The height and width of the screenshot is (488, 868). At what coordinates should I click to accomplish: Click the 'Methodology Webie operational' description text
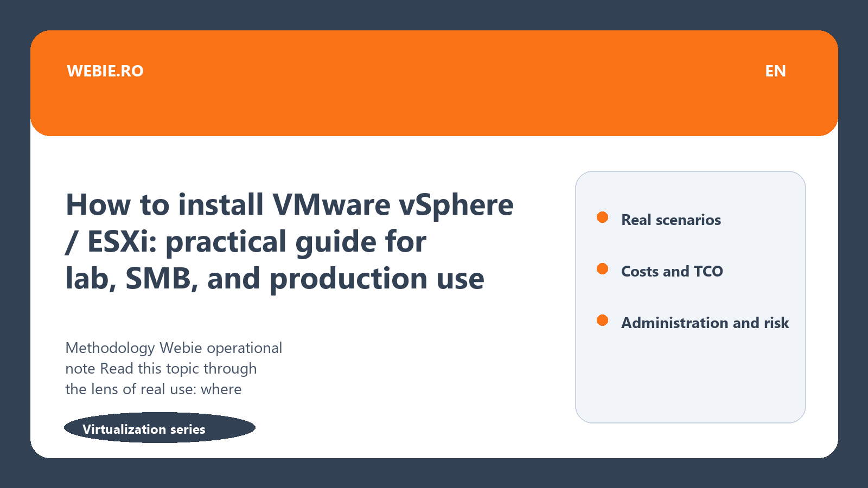[174, 348]
